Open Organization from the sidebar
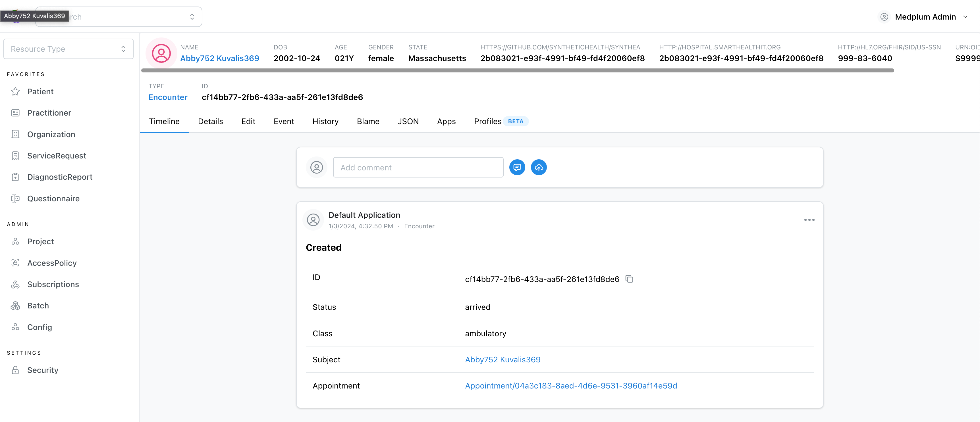The height and width of the screenshot is (422, 980). pyautogui.click(x=51, y=134)
